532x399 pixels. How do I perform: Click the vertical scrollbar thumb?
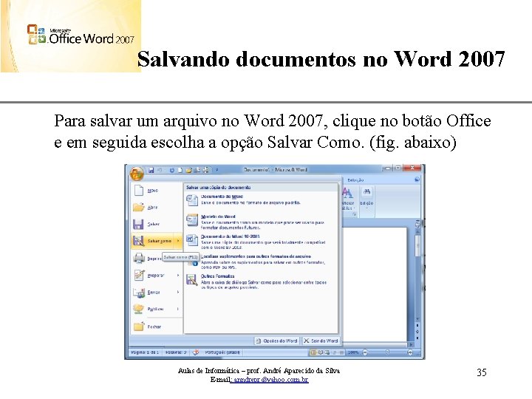click(x=417, y=245)
